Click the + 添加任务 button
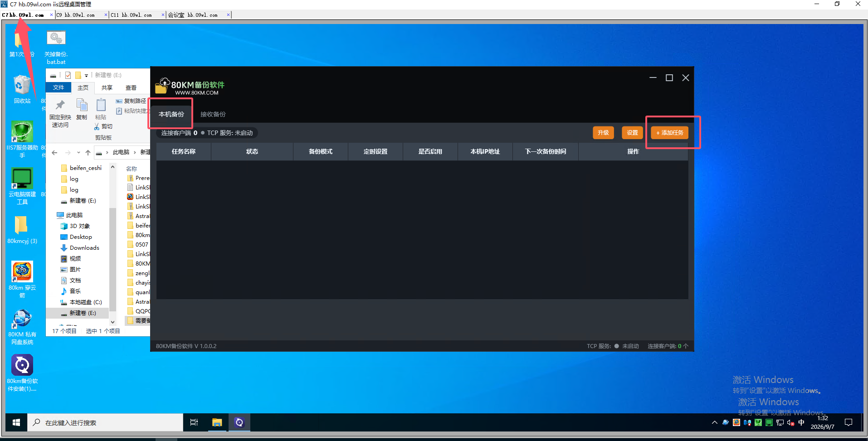Viewport: 868px width, 441px height. (x=670, y=133)
